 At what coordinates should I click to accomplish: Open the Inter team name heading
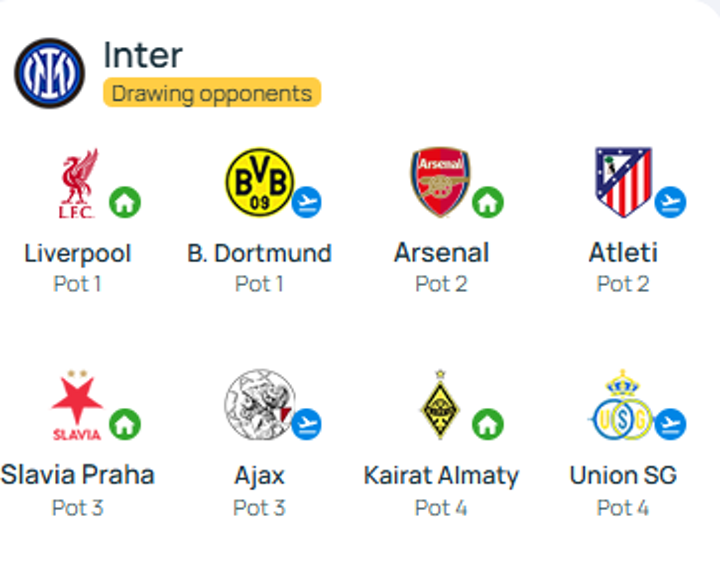(x=143, y=55)
